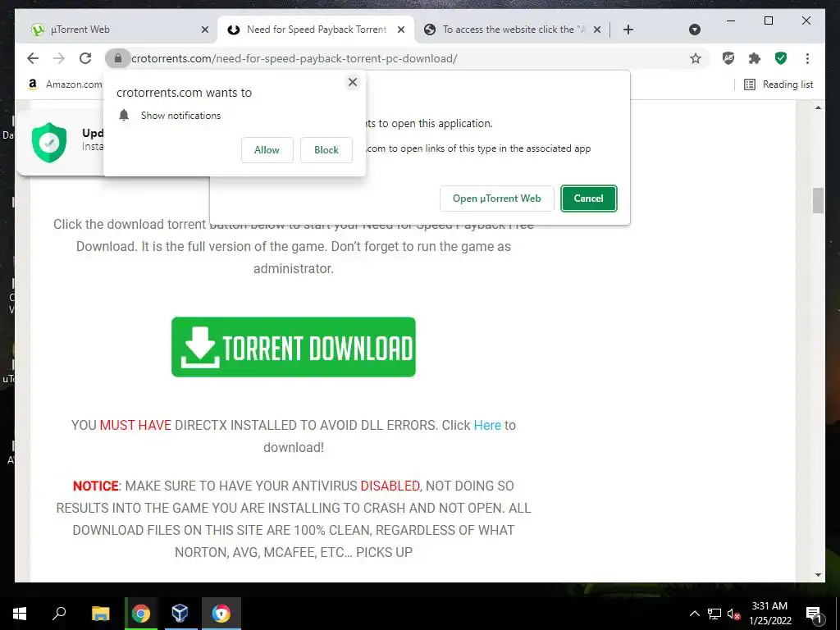Open the notification center icon
The image size is (840, 630).
pos(814,614)
